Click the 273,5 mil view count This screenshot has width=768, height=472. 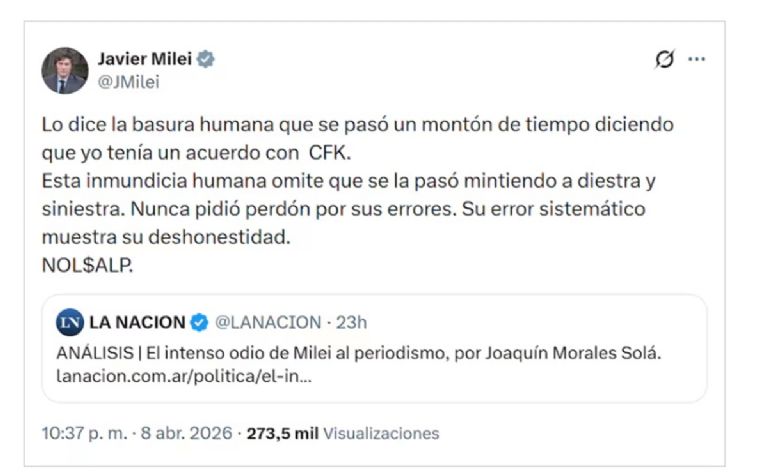pyautogui.click(x=284, y=433)
